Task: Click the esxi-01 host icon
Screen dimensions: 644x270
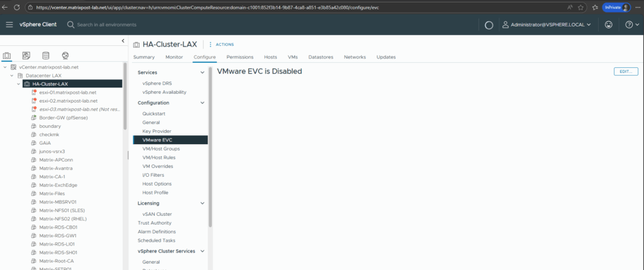Action: point(34,93)
